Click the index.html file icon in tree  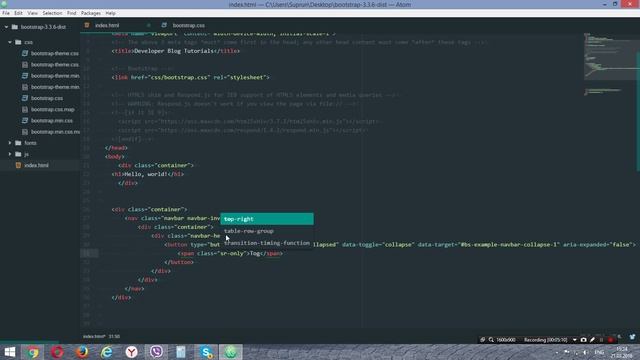[18, 165]
